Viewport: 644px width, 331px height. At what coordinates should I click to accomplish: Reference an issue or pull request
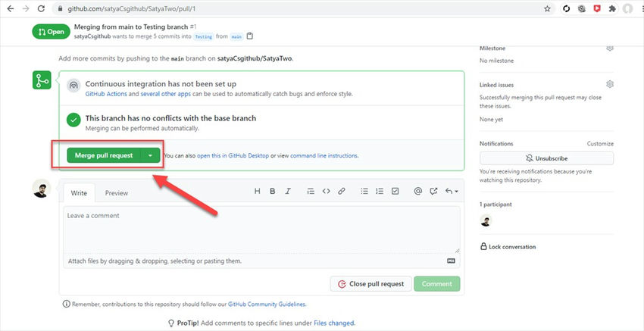point(433,191)
